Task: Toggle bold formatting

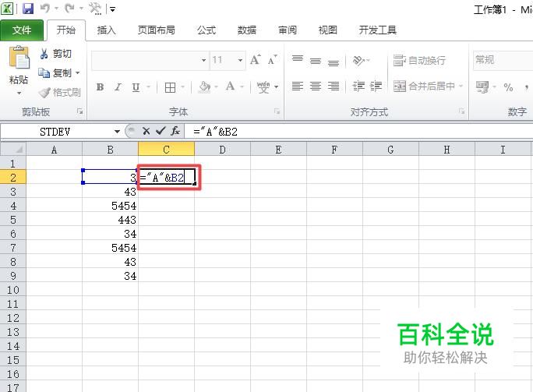Action: [x=100, y=87]
